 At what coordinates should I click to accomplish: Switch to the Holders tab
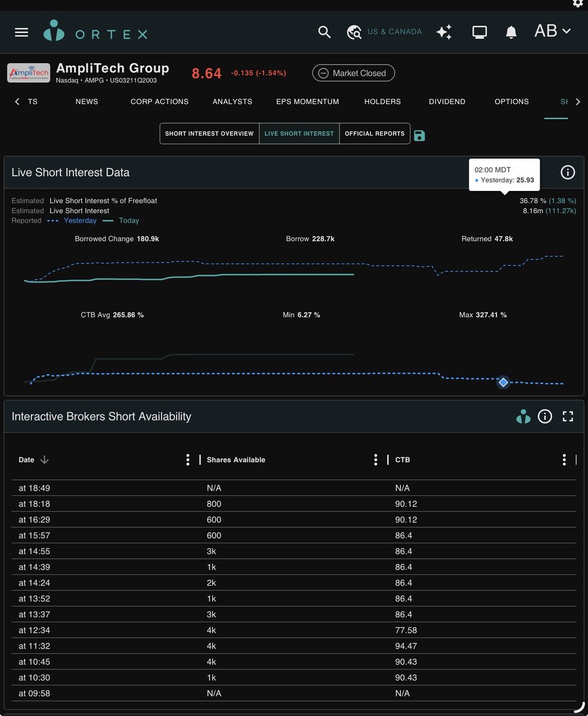pyautogui.click(x=382, y=101)
